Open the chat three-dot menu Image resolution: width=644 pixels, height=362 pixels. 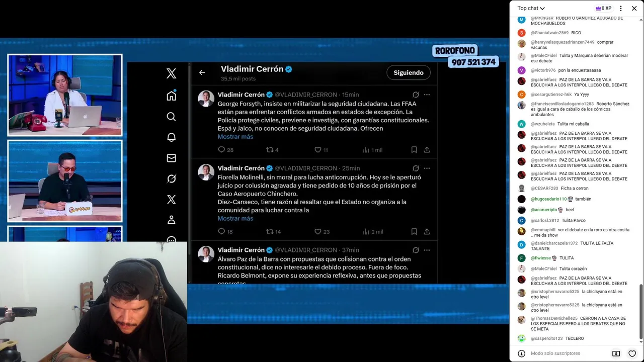[620, 8]
